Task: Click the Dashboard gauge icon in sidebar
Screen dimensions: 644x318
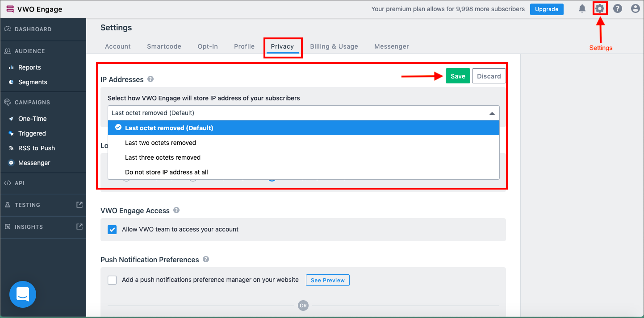Action: click(8, 29)
